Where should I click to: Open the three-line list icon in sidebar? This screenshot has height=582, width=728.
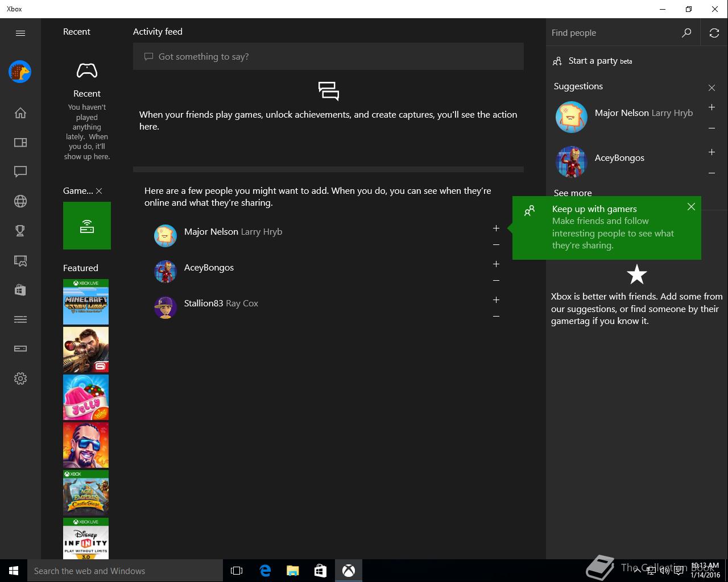point(20,319)
